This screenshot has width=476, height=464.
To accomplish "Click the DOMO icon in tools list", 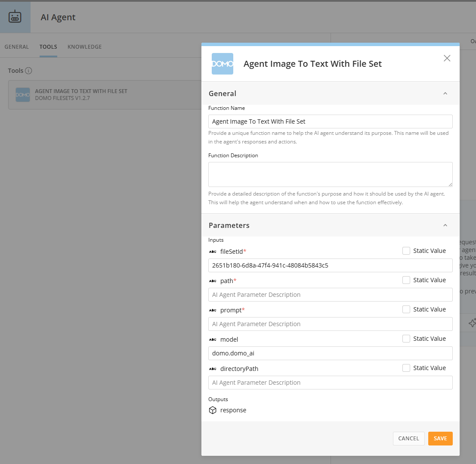I will click(23, 95).
